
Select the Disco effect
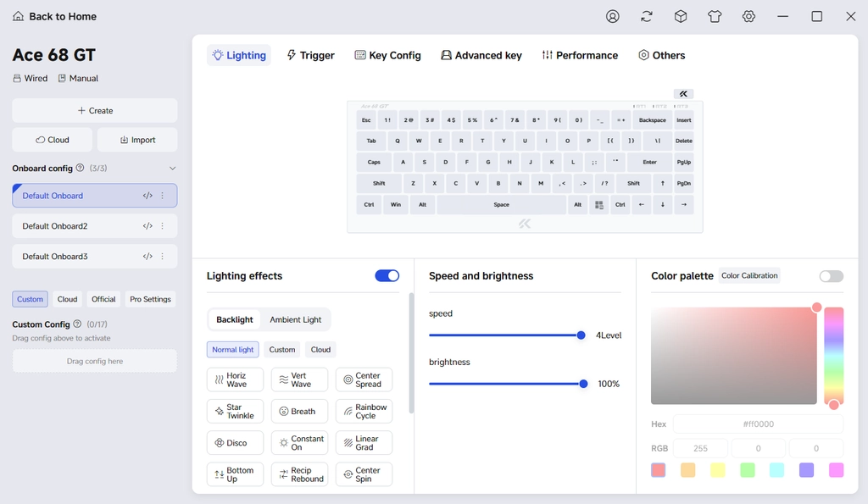[236, 443]
